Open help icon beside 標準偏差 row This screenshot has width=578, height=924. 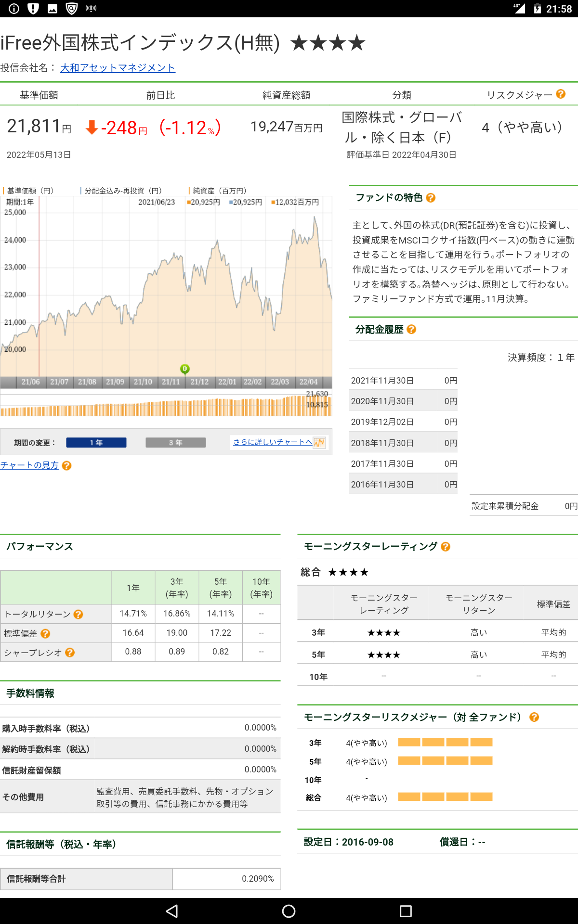[x=45, y=634]
